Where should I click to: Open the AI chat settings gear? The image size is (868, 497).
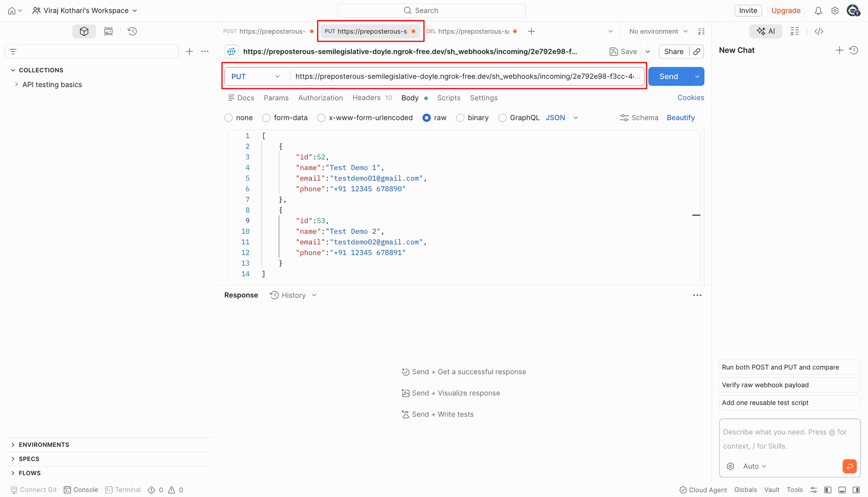tap(731, 466)
